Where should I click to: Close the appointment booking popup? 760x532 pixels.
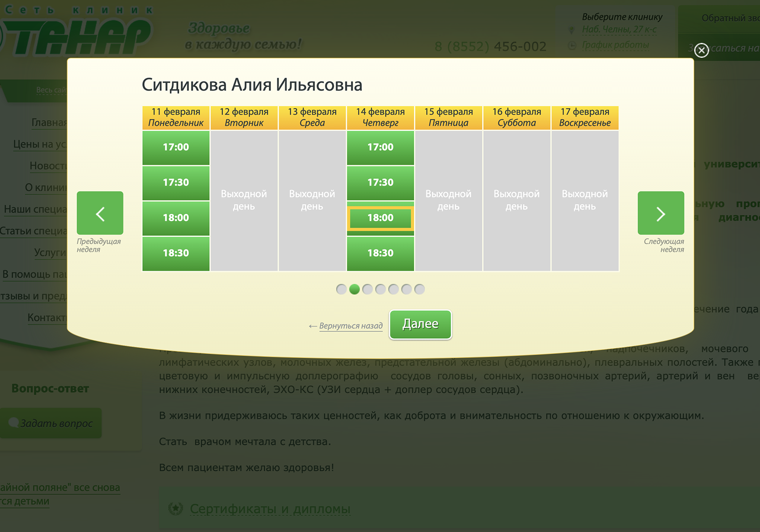pos(701,51)
